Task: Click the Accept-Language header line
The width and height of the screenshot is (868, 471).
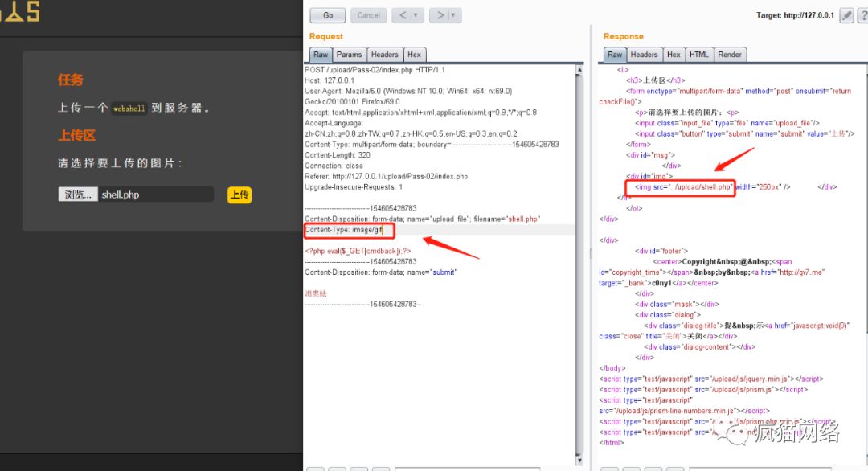Action: (x=334, y=123)
